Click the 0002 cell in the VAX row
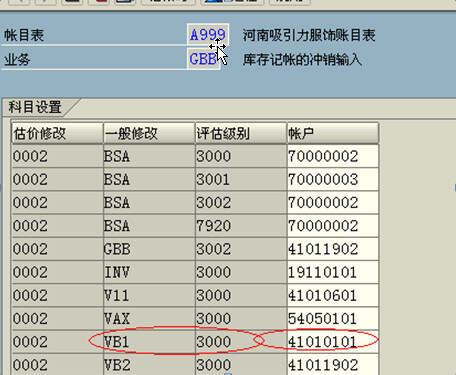456x375 pixels. click(x=57, y=319)
